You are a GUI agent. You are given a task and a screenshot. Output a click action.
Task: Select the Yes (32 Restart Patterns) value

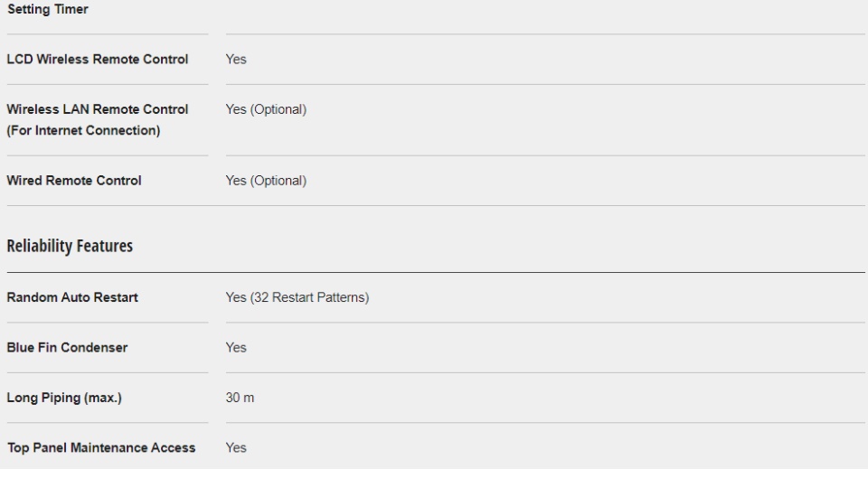[297, 297]
